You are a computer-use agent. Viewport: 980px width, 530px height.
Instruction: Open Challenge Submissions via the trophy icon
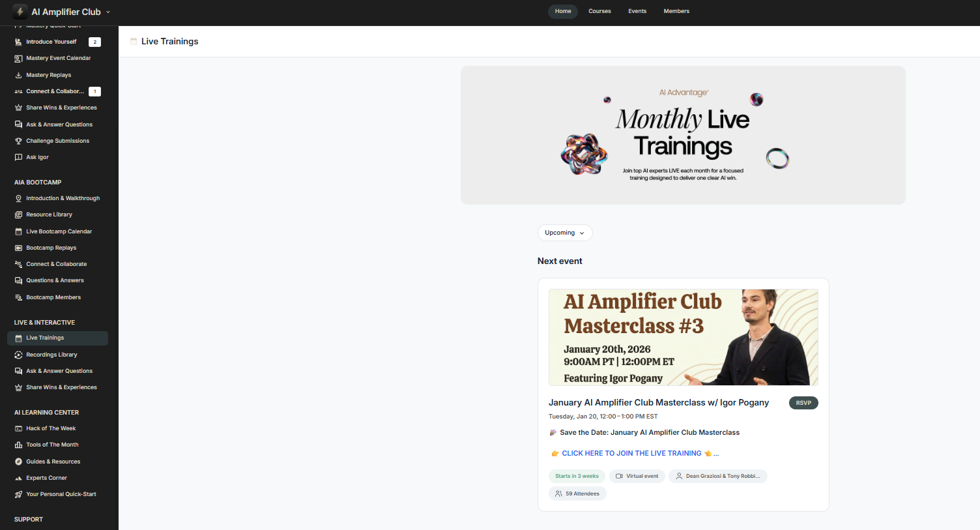18,140
